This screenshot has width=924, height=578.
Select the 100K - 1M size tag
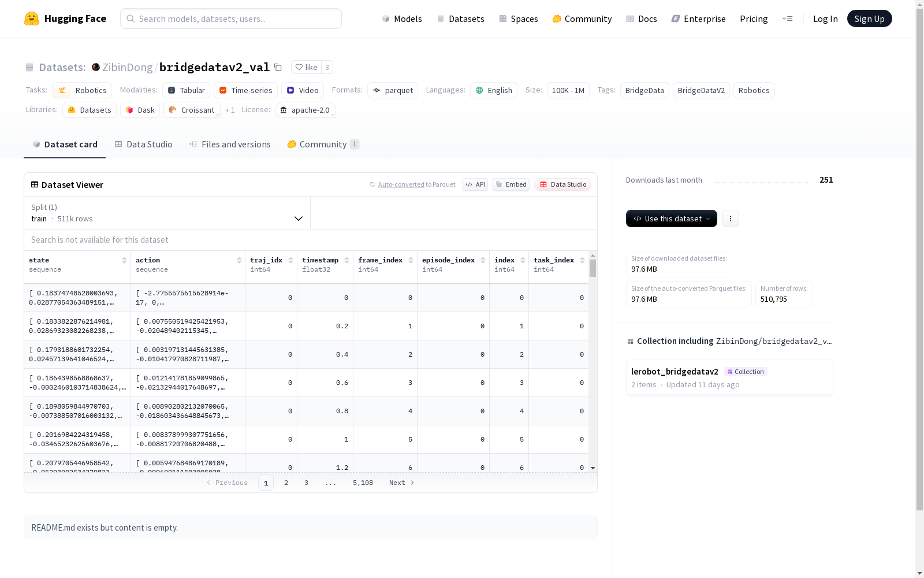pos(568,90)
